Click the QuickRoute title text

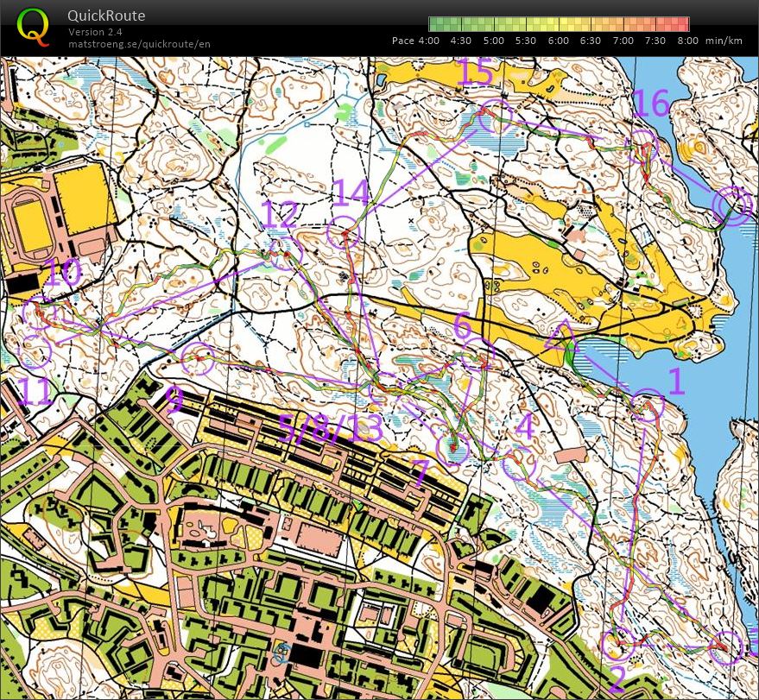click(x=106, y=16)
